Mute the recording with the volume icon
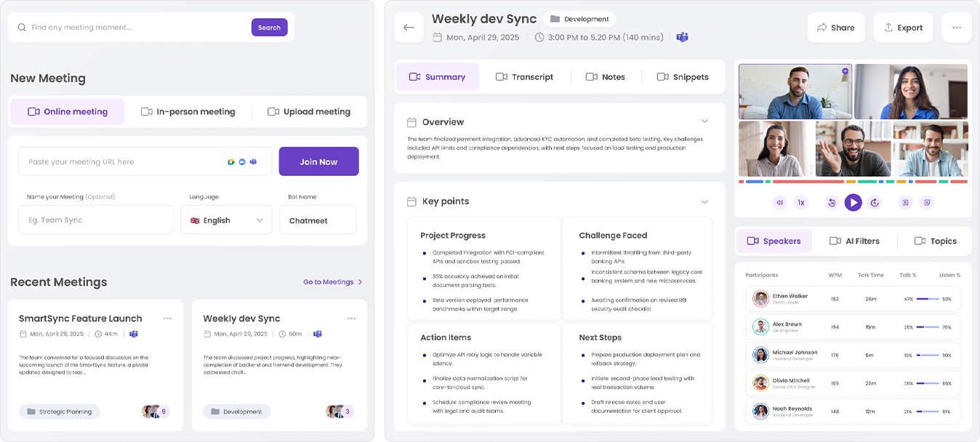This screenshot has height=442, width=980. click(780, 203)
